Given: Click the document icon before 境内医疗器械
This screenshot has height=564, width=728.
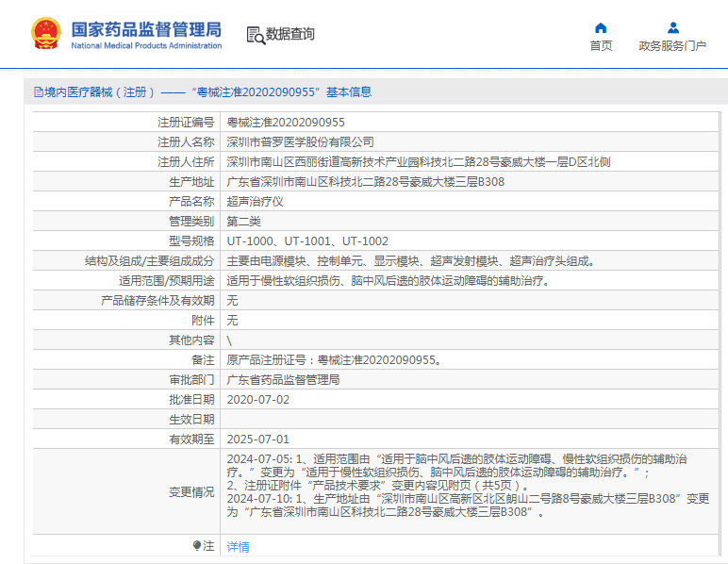Looking at the screenshot, I should (x=39, y=91).
